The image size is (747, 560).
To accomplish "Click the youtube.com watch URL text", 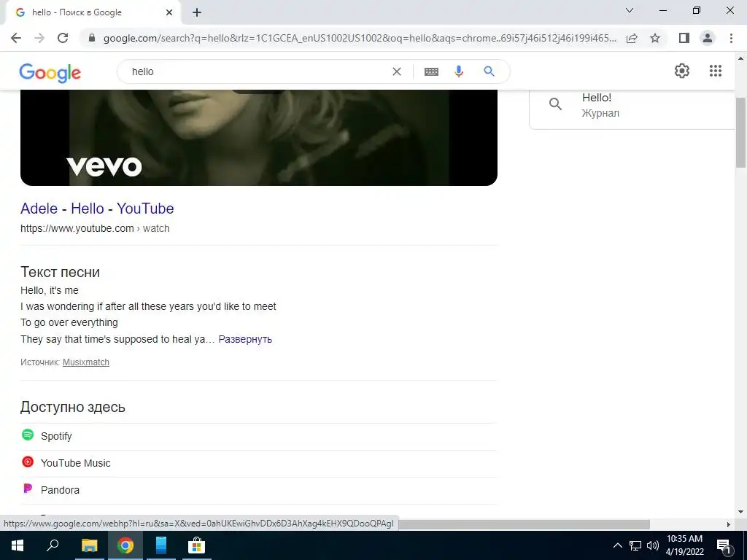I will [95, 228].
